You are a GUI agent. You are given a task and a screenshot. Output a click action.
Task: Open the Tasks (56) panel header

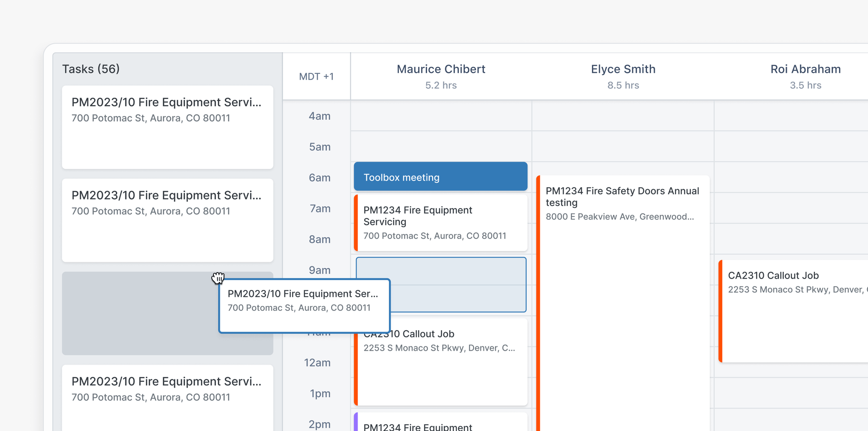91,69
